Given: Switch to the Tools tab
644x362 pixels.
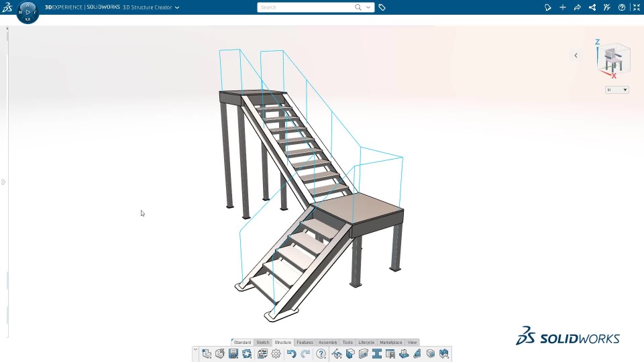Looking at the screenshot, I should [x=347, y=343].
